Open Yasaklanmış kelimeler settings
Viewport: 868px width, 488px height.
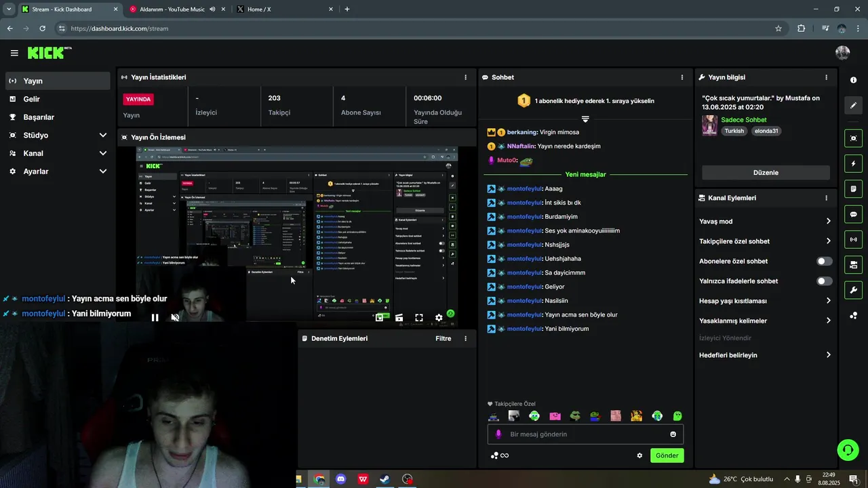tap(765, 321)
